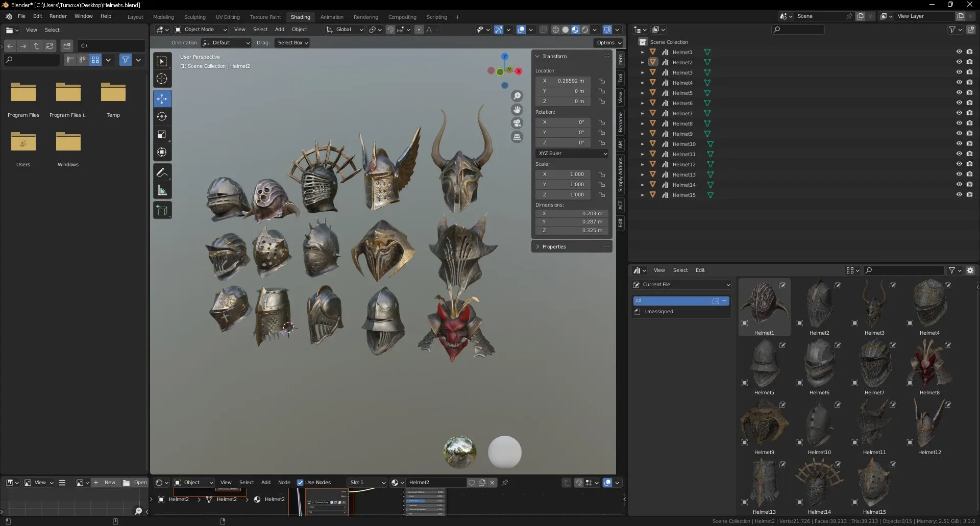The height and width of the screenshot is (526, 980).
Task: Open the Object Mode dropdown
Action: 201,30
